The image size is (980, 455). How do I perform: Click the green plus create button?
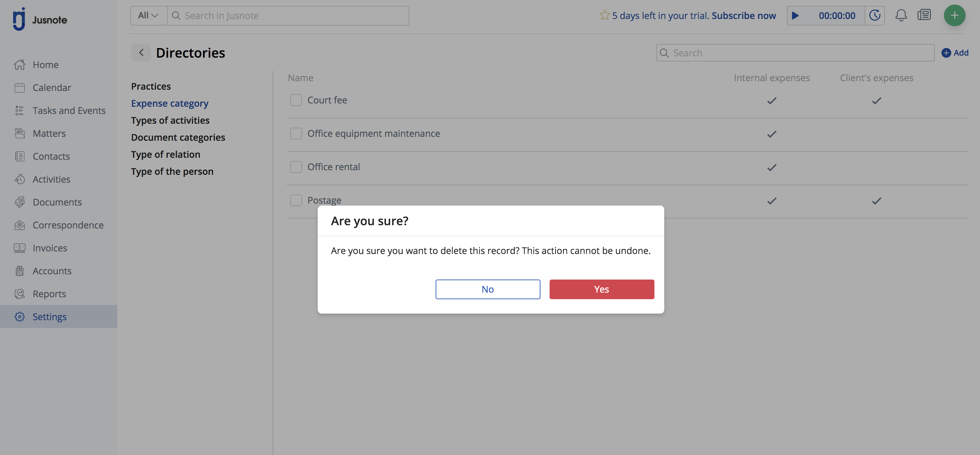(x=954, y=16)
